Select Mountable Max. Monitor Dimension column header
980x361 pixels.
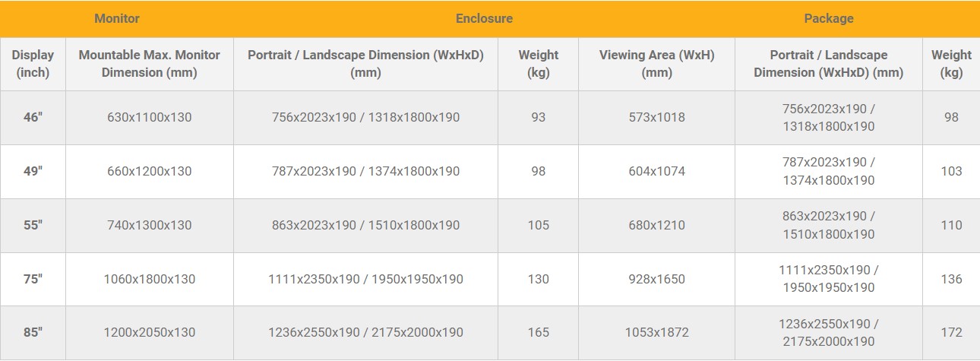(150, 64)
